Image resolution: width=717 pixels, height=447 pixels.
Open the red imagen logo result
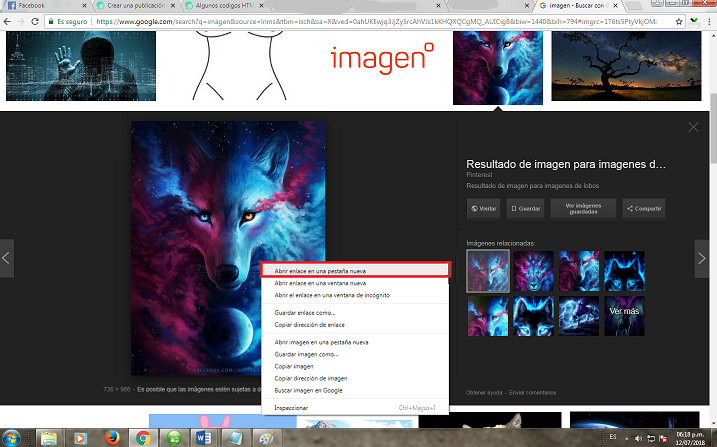382,59
